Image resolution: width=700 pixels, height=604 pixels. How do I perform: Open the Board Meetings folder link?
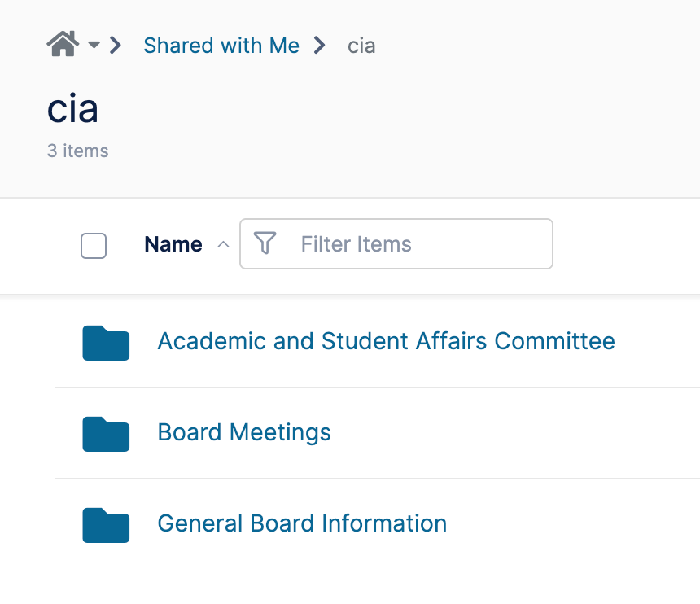pos(244,432)
